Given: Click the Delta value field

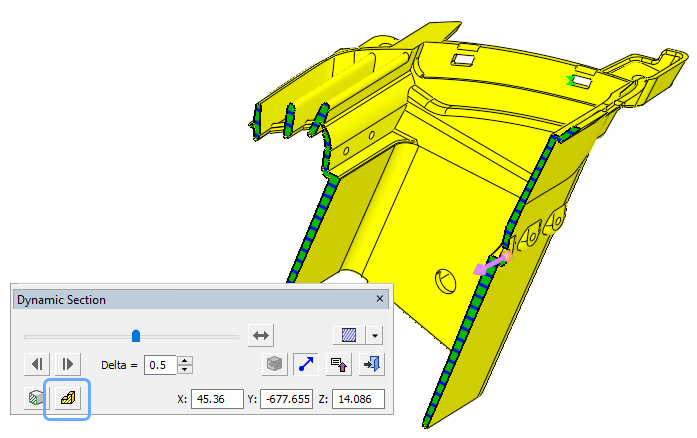Looking at the screenshot, I should [x=160, y=365].
